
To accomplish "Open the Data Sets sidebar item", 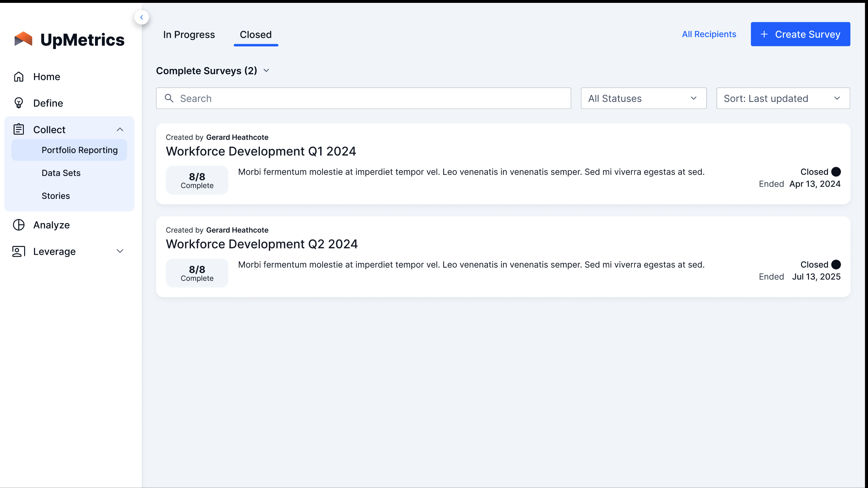I will (61, 173).
